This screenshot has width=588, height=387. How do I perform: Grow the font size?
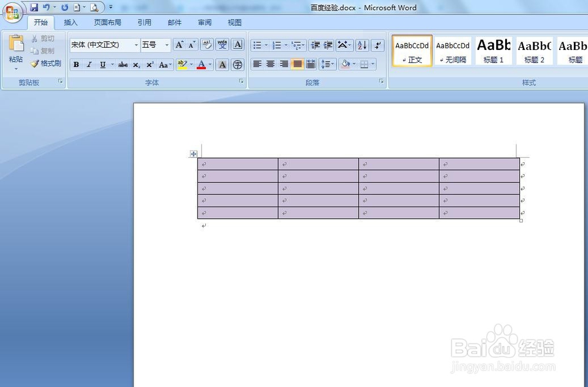[x=179, y=45]
